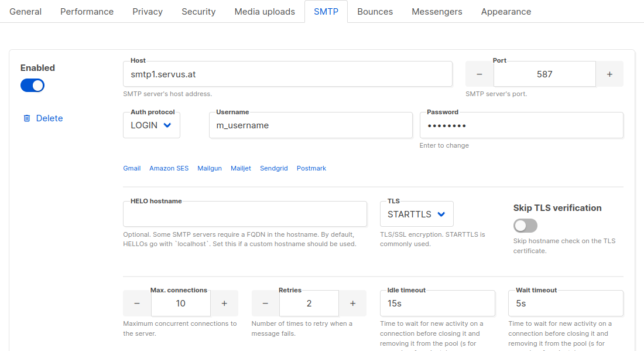The height and width of the screenshot is (351, 644).
Task: Click the 'Enter to change' hint text
Action: click(444, 145)
